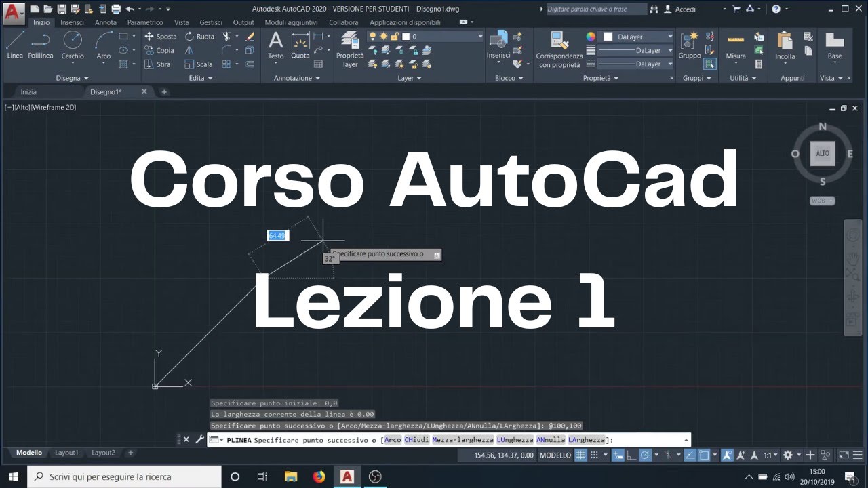Screen dimensions: 868x488
Task: Click the command line customize wrench icon
Action: point(199,439)
